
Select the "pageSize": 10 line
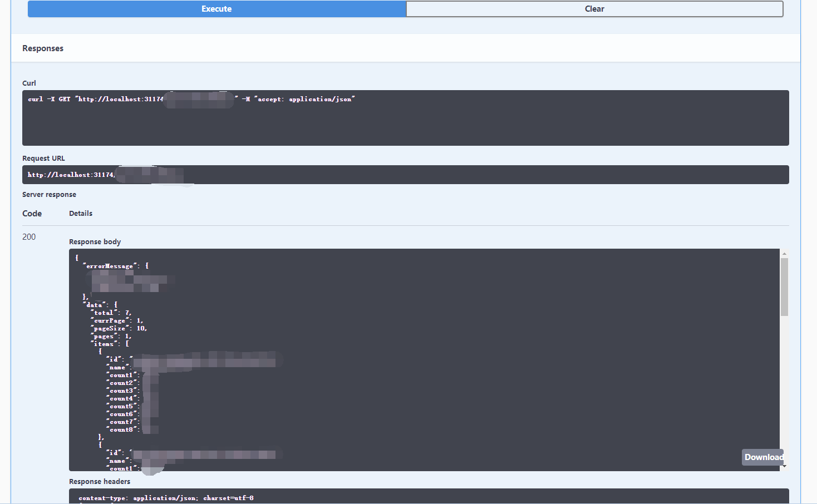(x=119, y=328)
